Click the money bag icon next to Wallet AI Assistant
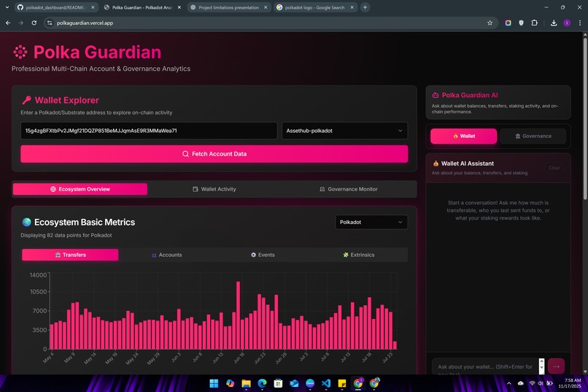This screenshot has width=588, height=392. point(436,164)
